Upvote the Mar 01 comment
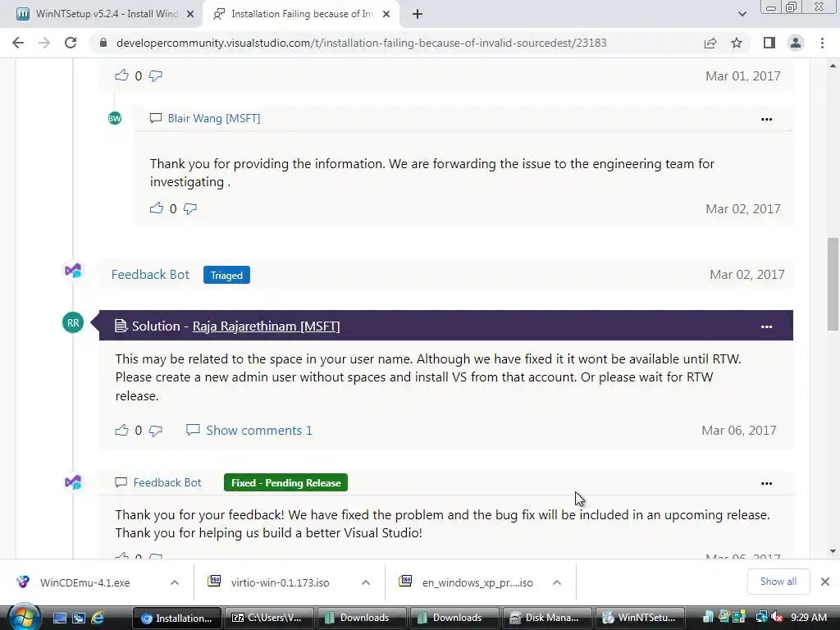The image size is (840, 630). coord(121,75)
